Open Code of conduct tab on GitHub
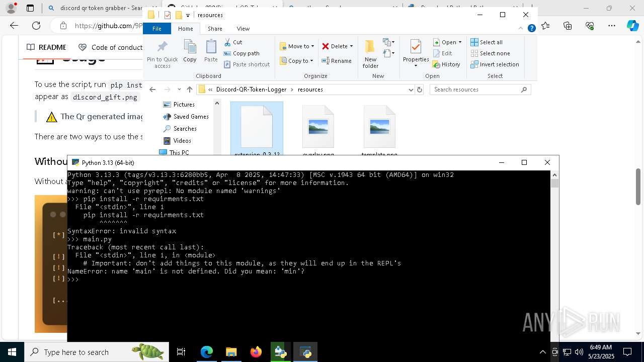644x362 pixels. (111, 47)
